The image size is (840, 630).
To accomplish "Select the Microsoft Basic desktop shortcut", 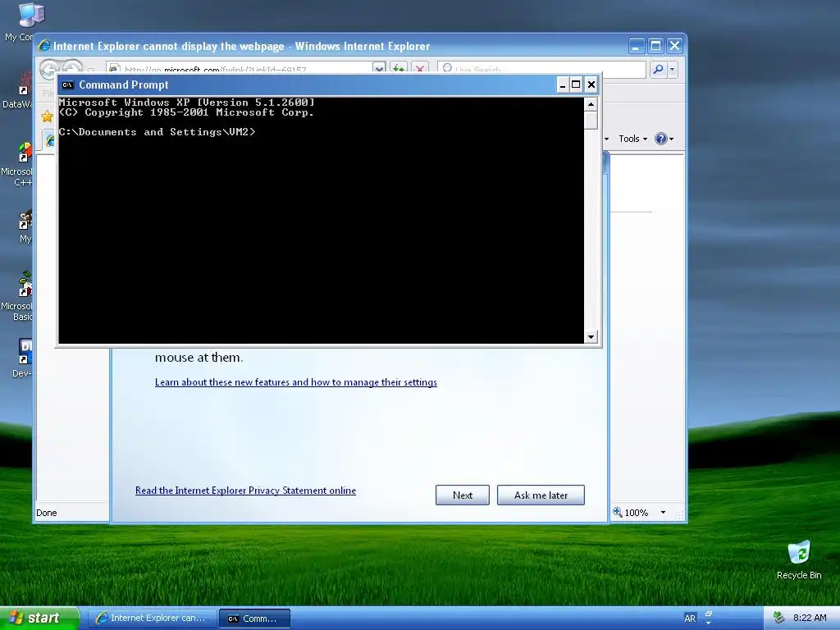I will (25, 285).
